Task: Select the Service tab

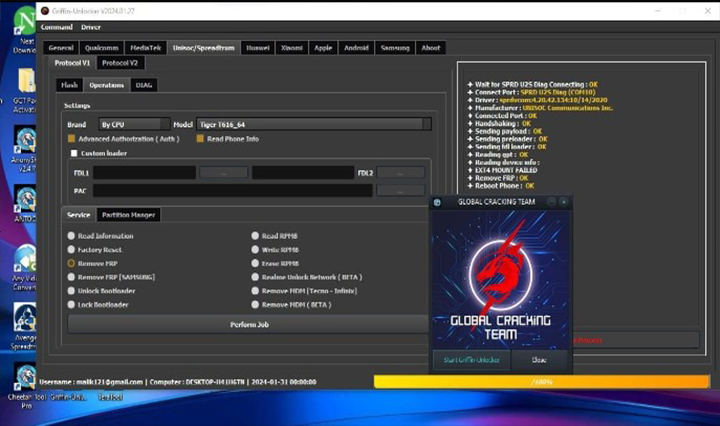Action: pos(79,215)
